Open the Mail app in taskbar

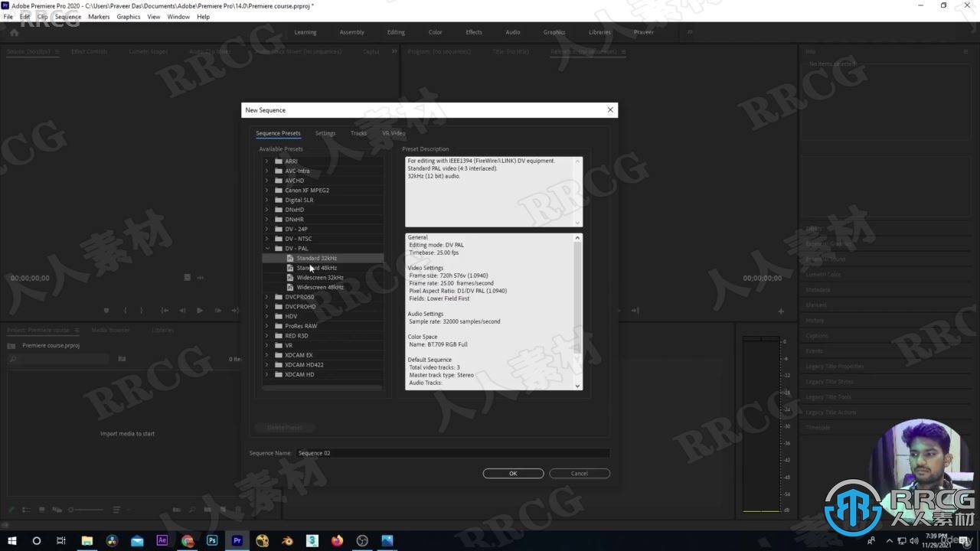[138, 540]
